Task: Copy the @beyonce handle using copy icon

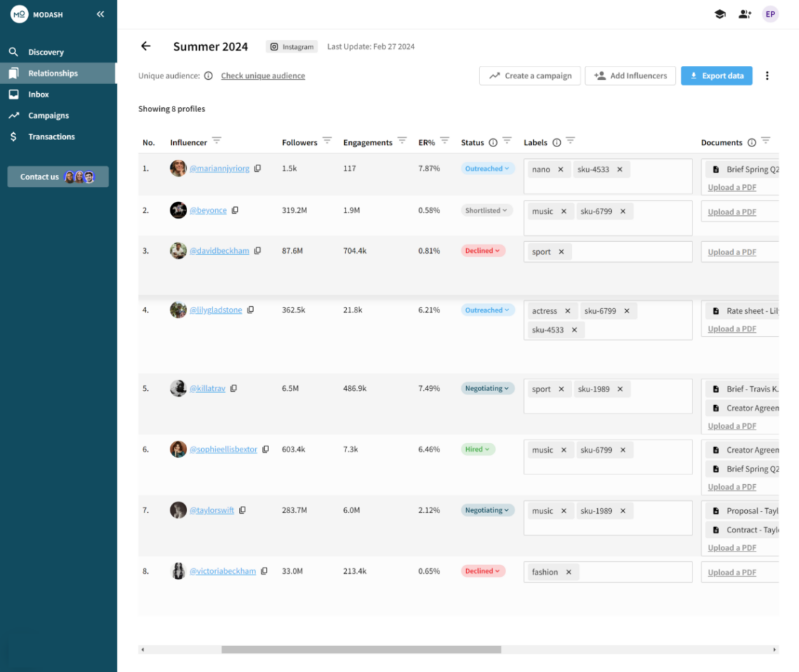Action: [x=235, y=210]
